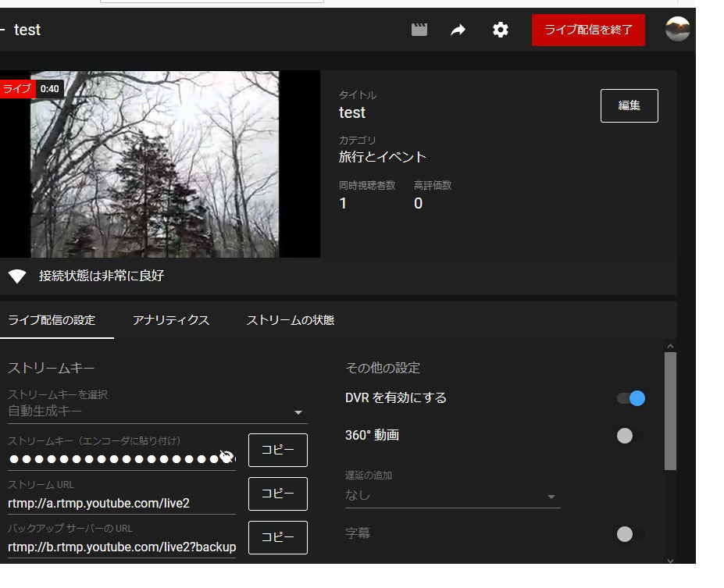Viewport: 724px width, 588px height.
Task: Click the hidden stream key field
Action: [122, 459]
